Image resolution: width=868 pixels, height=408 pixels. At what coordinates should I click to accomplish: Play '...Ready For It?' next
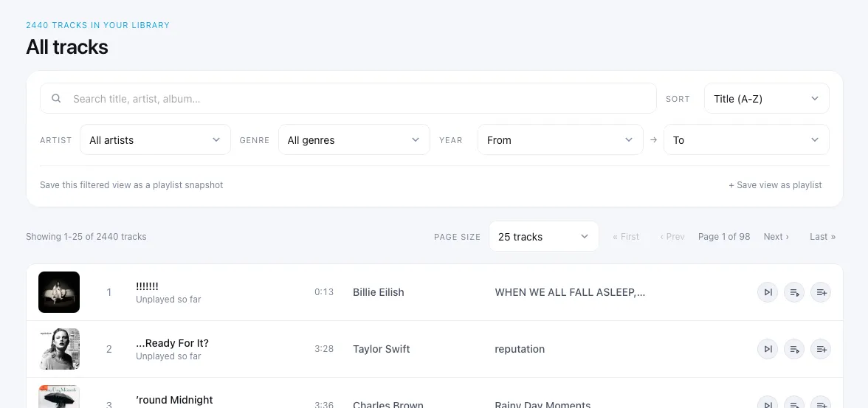pyautogui.click(x=768, y=349)
